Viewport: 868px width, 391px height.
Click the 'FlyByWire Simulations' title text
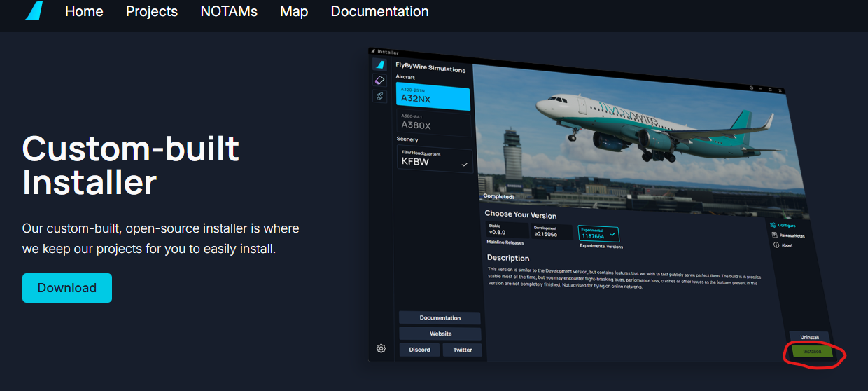(x=430, y=69)
